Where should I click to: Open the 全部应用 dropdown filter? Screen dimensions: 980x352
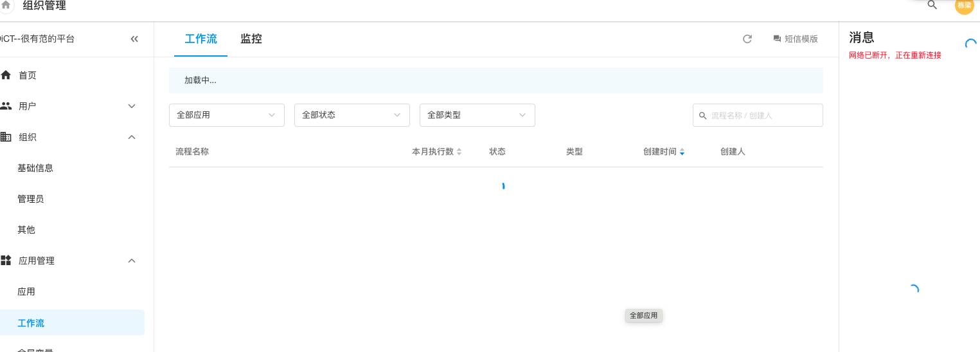click(226, 115)
